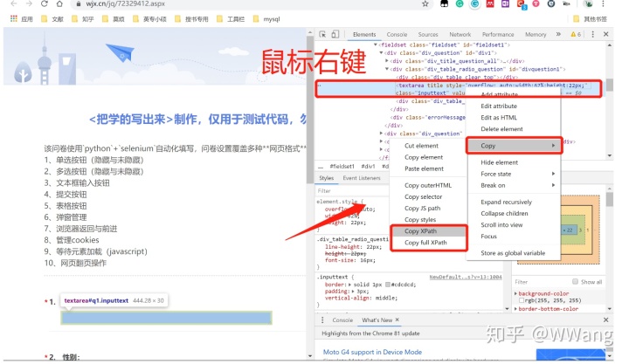Show more DevTools tabs with the double chevron

[558, 34]
